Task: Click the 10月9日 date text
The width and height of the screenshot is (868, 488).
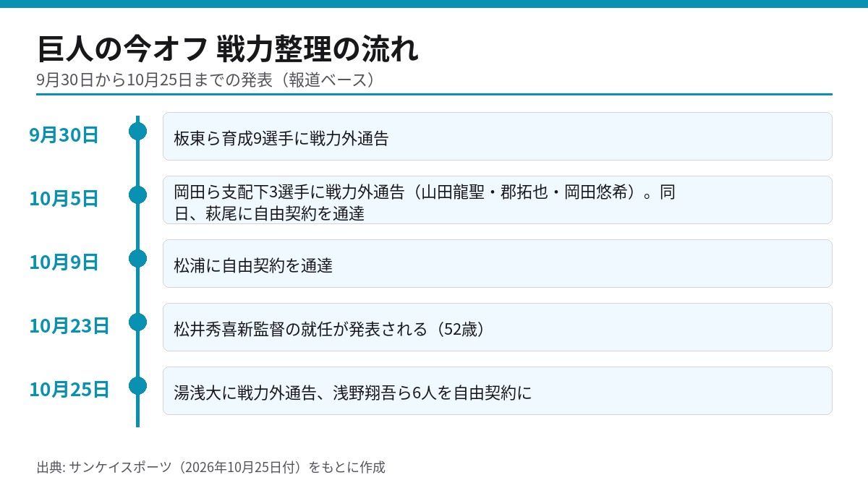Action: pos(64,262)
